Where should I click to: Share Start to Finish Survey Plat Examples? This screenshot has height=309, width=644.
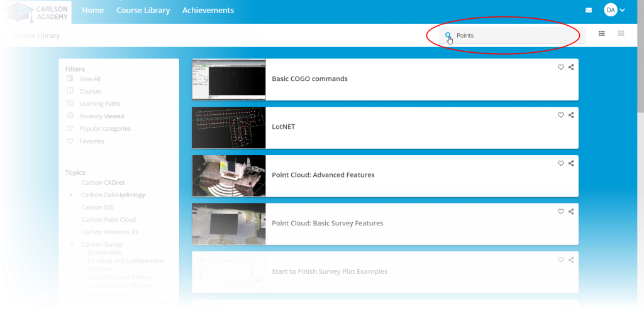click(x=571, y=260)
